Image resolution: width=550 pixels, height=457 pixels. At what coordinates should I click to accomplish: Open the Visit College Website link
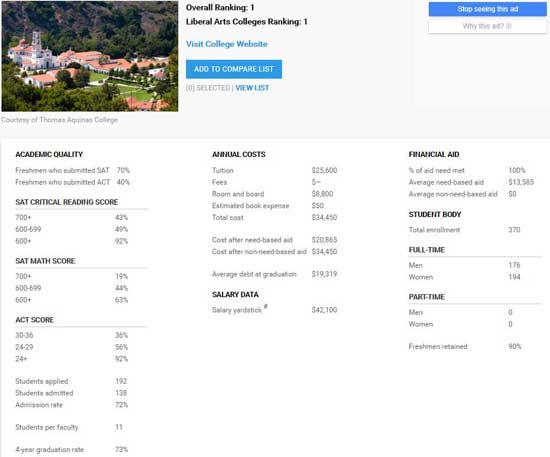(227, 44)
